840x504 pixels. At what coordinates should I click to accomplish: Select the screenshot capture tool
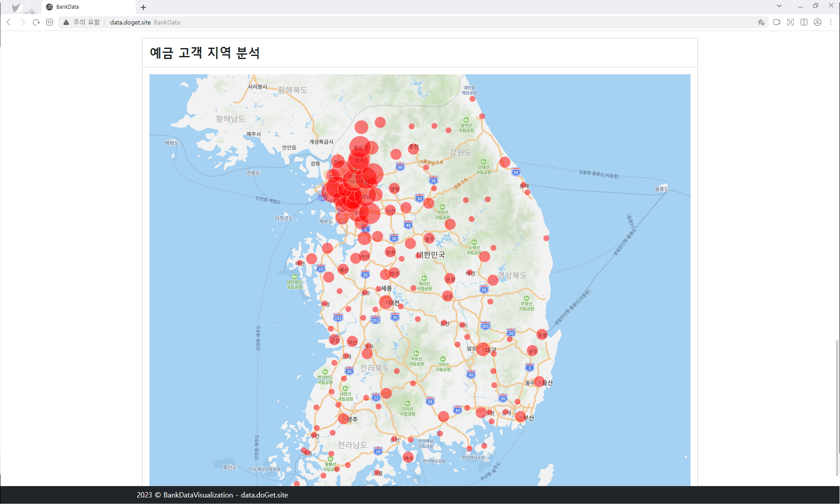click(791, 22)
